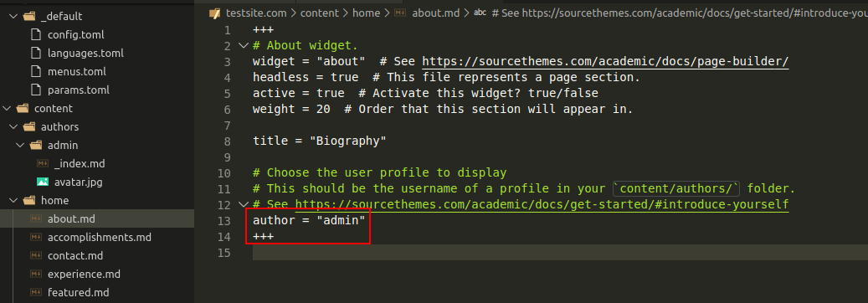Click the `content/authors/` inline code
The width and height of the screenshot is (868, 303).
(676, 189)
